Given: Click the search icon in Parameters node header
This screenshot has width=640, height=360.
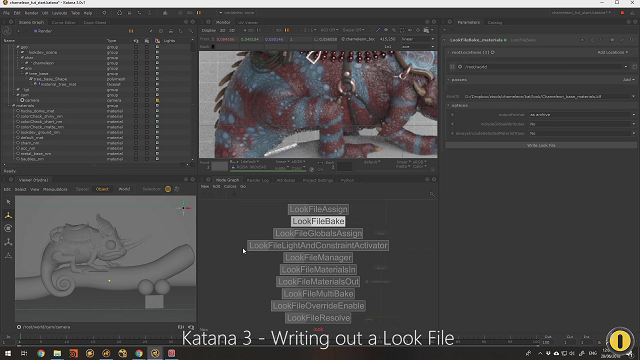Looking at the screenshot, I should coord(632,40).
